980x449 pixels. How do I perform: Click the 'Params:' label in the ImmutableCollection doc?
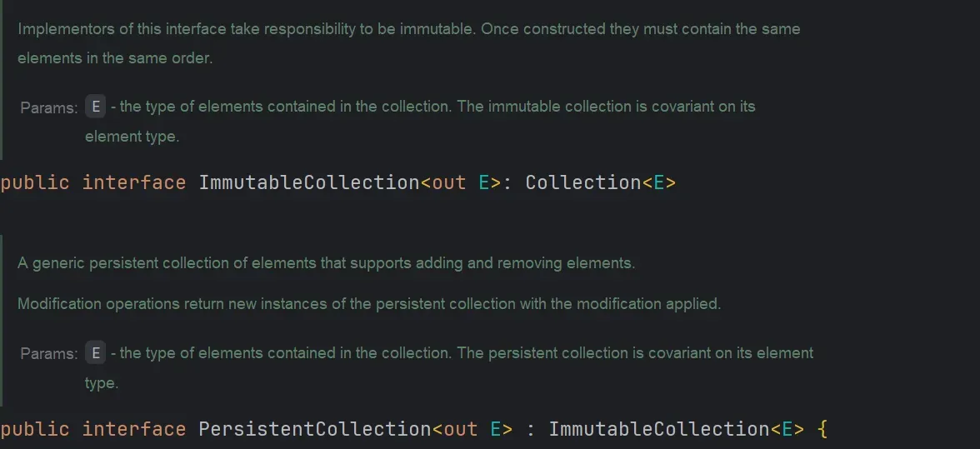coord(49,108)
